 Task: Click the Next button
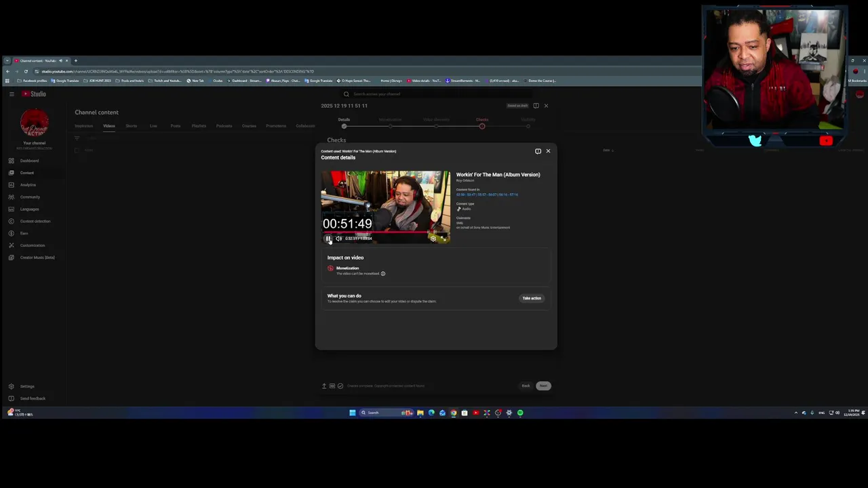[x=543, y=386]
